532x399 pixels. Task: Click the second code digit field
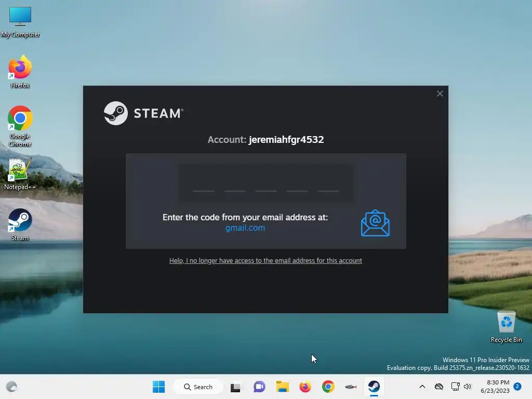235,183
